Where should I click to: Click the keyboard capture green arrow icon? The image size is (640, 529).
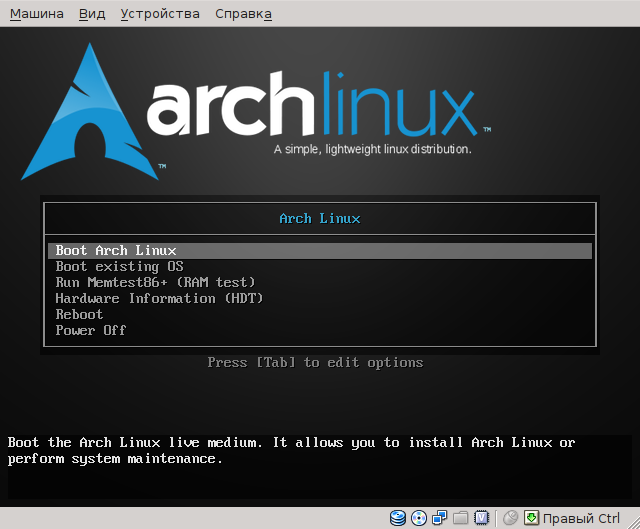pos(531,518)
